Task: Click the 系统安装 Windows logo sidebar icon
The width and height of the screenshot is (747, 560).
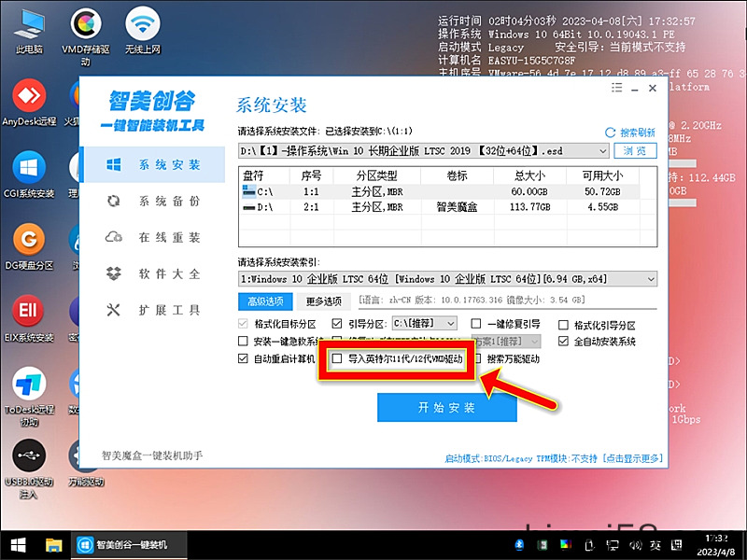Action: [x=113, y=165]
